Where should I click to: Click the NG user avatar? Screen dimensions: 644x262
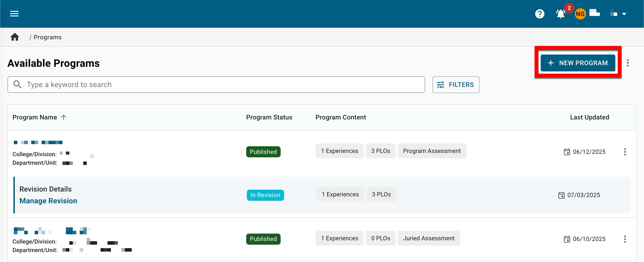click(x=580, y=14)
